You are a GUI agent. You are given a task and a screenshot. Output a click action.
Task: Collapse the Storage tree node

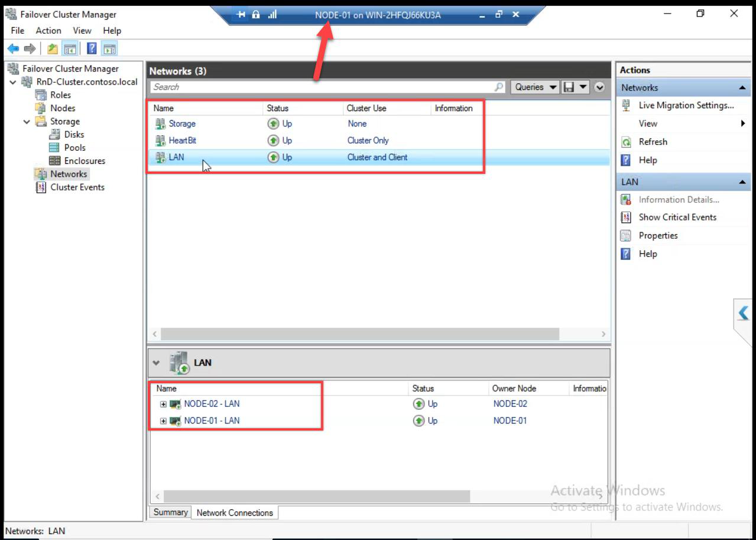[27, 121]
